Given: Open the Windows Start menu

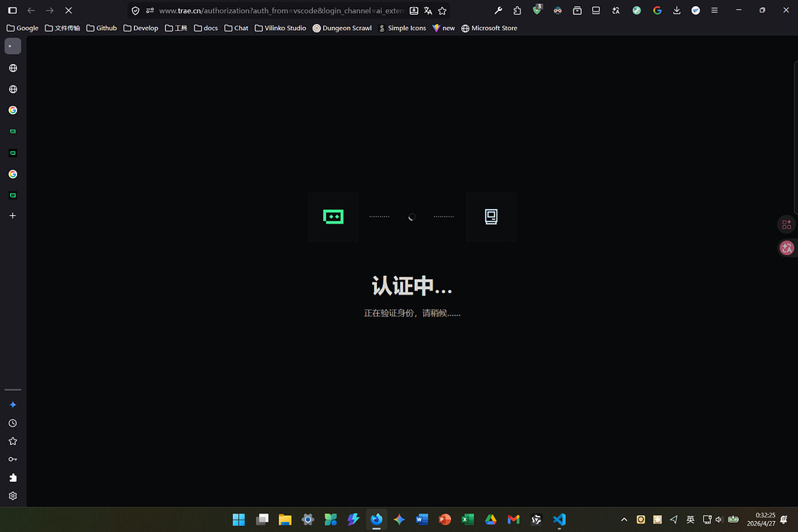Looking at the screenshot, I should click(x=239, y=519).
